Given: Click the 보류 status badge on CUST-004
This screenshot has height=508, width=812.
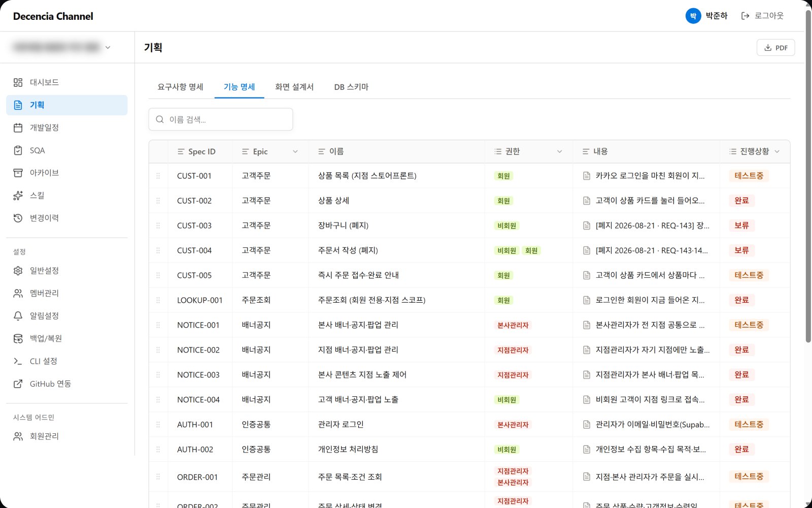Looking at the screenshot, I should [742, 250].
